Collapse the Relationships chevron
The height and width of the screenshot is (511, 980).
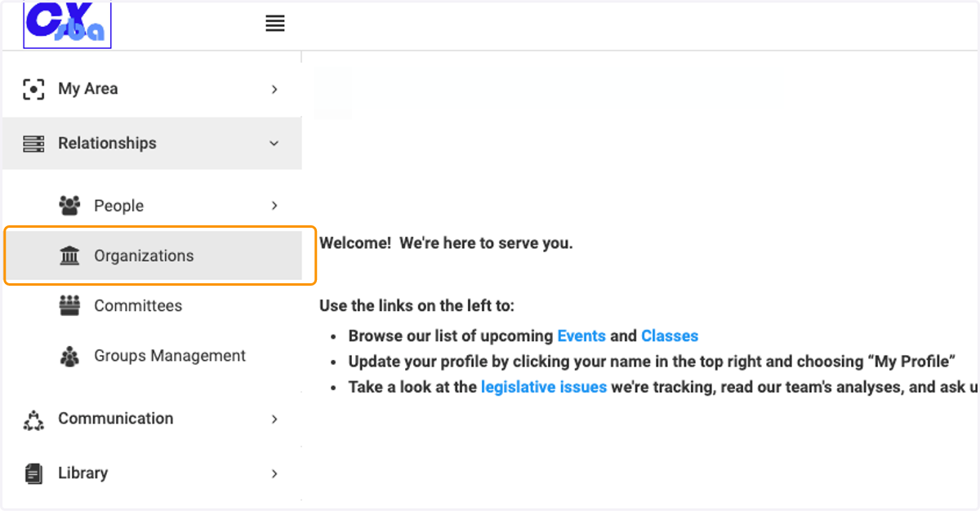pos(274,144)
